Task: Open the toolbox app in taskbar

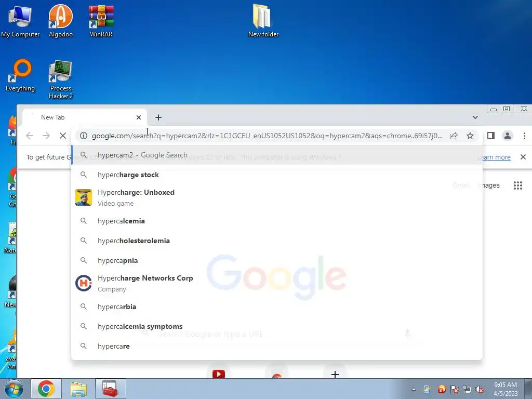Action: tap(110, 389)
